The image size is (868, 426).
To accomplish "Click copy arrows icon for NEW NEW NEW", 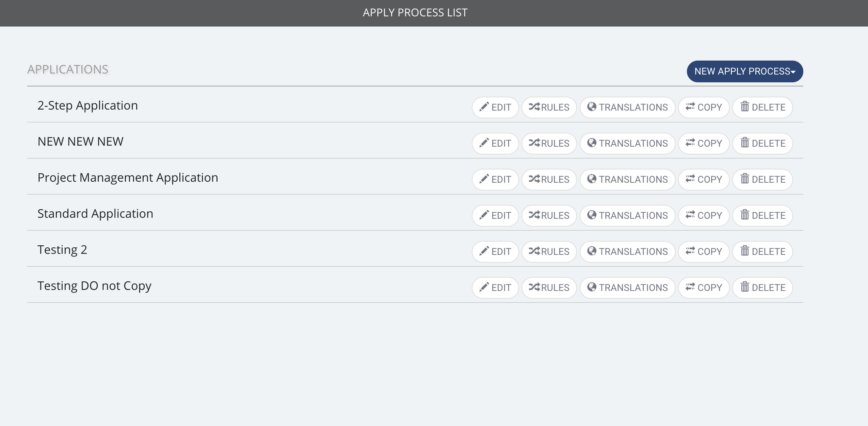I will tap(690, 143).
